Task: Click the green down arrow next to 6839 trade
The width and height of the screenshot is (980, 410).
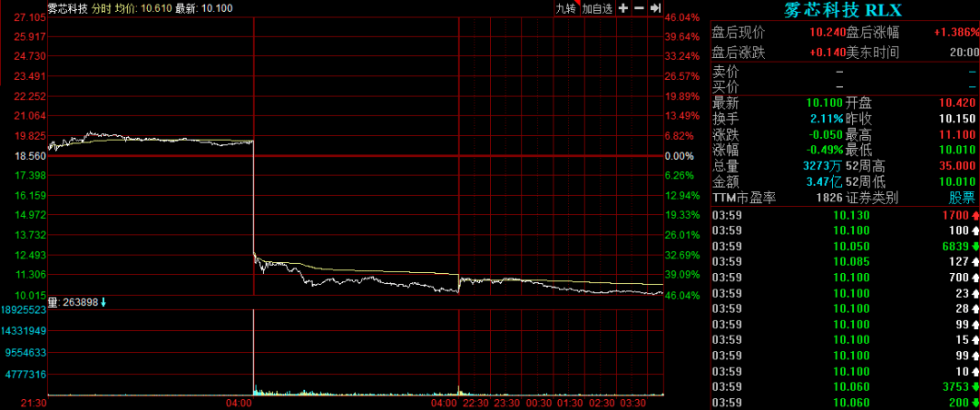Action: (975, 248)
